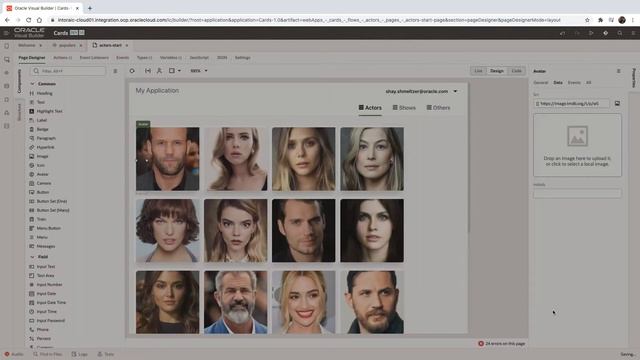Open the main hamburger menu beside Oracle logo

tap(6, 33)
